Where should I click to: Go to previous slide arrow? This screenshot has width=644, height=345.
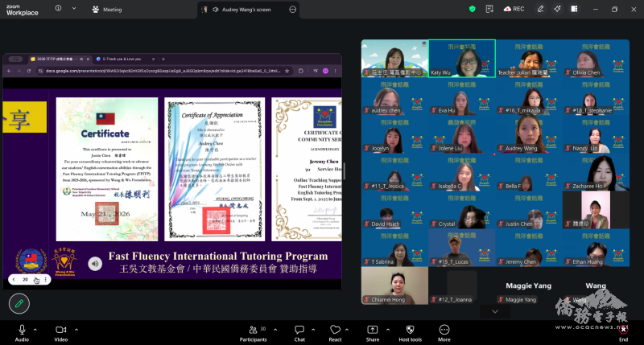coord(14,279)
